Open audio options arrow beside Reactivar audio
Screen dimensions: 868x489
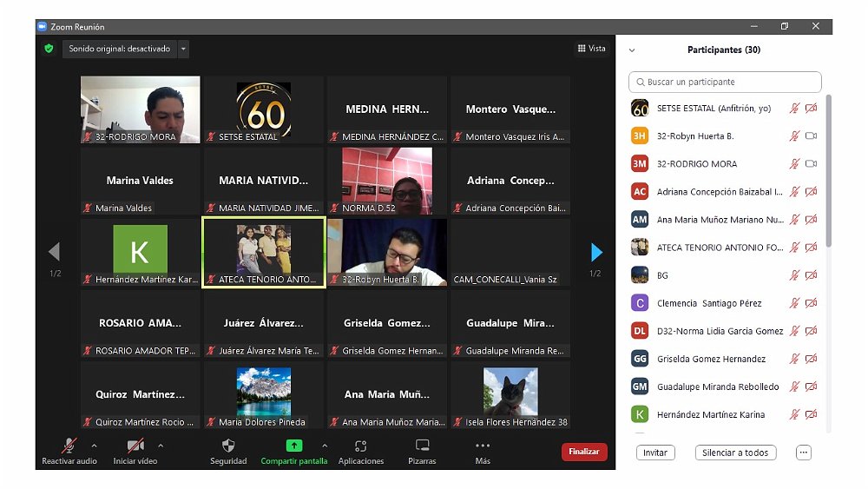pos(94,446)
